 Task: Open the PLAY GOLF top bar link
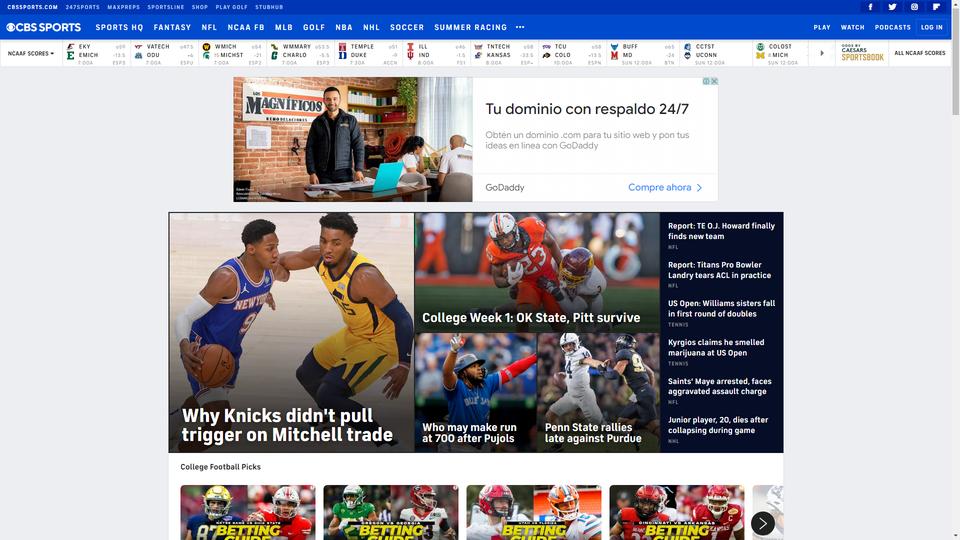click(231, 7)
